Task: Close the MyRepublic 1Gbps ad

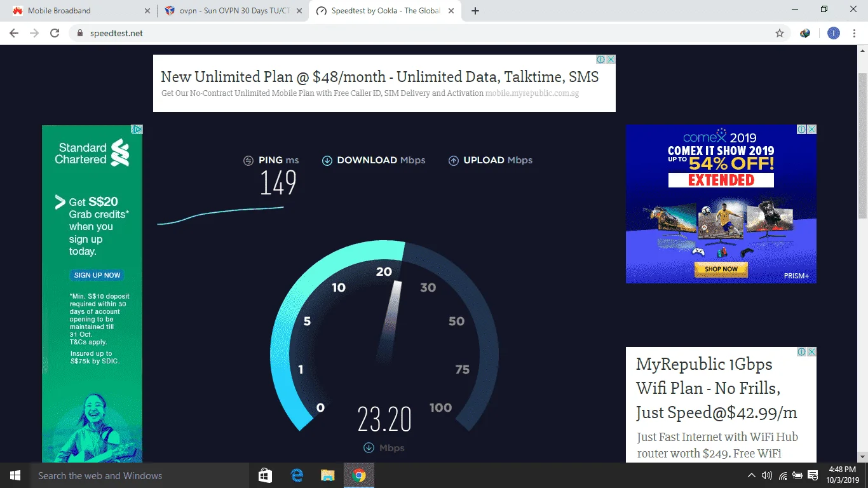Action: pyautogui.click(x=811, y=352)
